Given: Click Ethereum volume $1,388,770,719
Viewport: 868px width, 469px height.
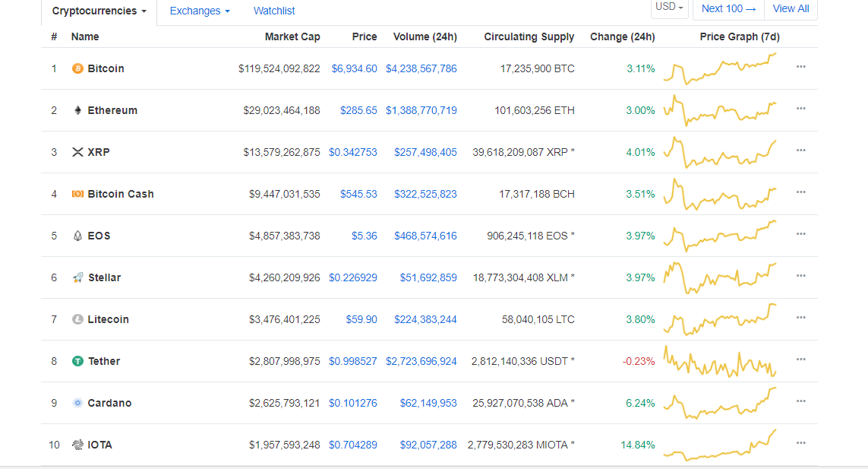Looking at the screenshot, I should click(421, 110).
